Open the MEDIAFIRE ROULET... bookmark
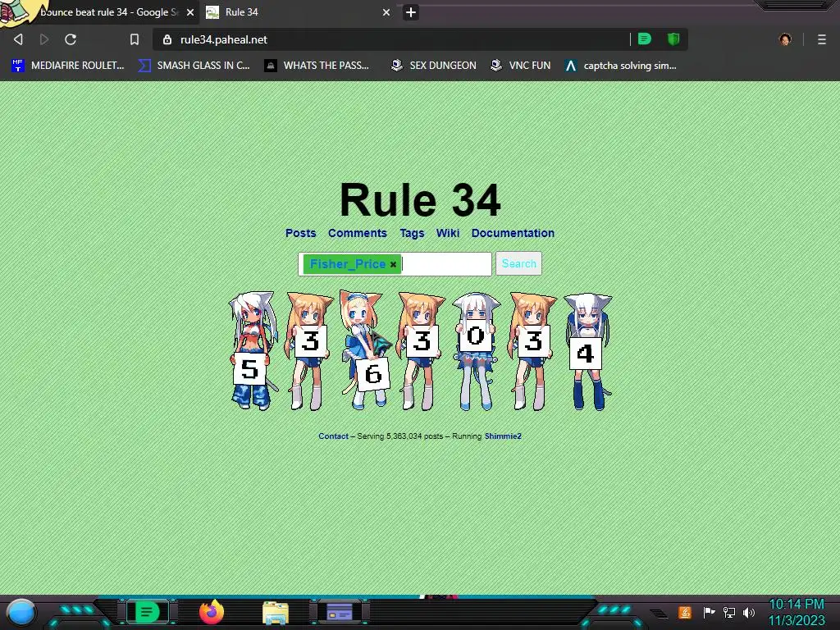840x630 pixels. click(68, 66)
